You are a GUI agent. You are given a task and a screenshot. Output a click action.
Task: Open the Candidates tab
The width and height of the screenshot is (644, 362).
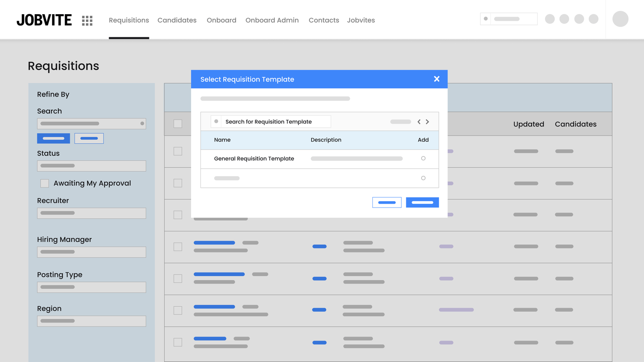tap(177, 20)
